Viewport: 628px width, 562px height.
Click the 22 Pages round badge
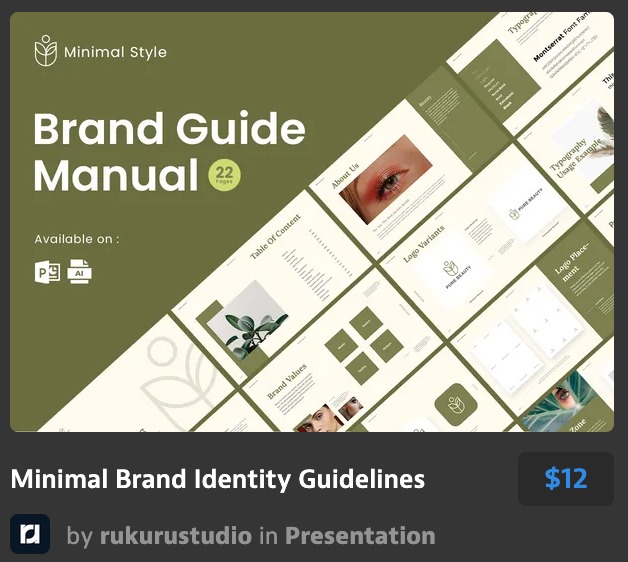pyautogui.click(x=225, y=176)
